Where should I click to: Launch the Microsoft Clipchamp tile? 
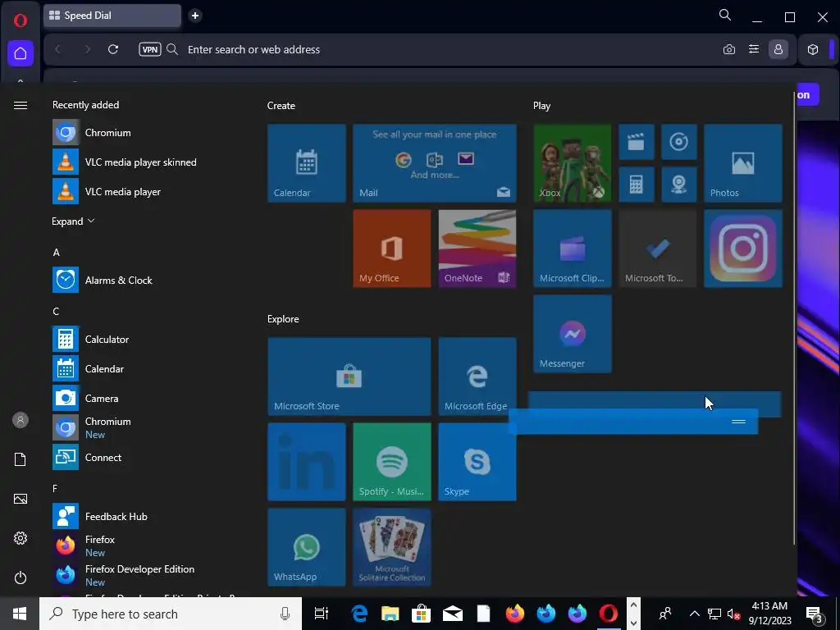tap(572, 249)
